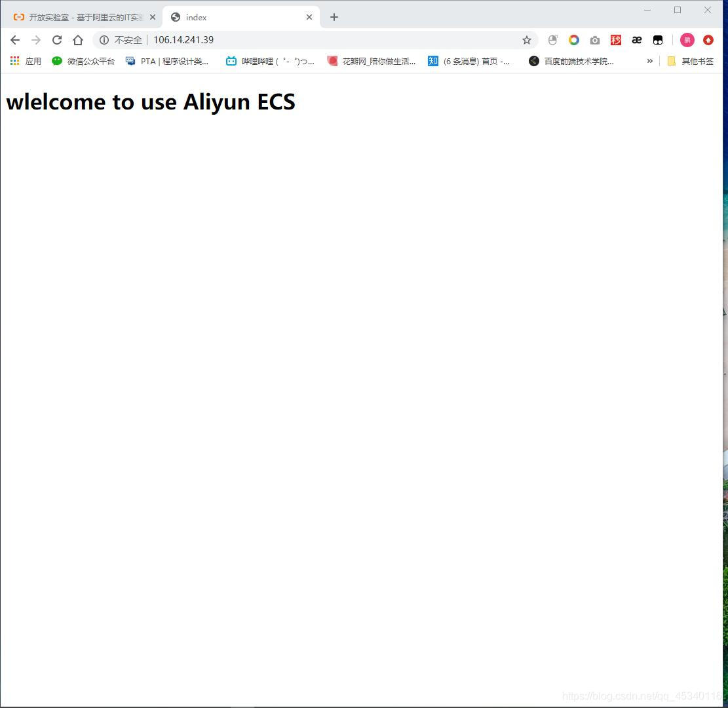Screen dimensions: 728x708
Task: Open the 知乎 首页 bookmark
Action: pyautogui.click(x=469, y=61)
